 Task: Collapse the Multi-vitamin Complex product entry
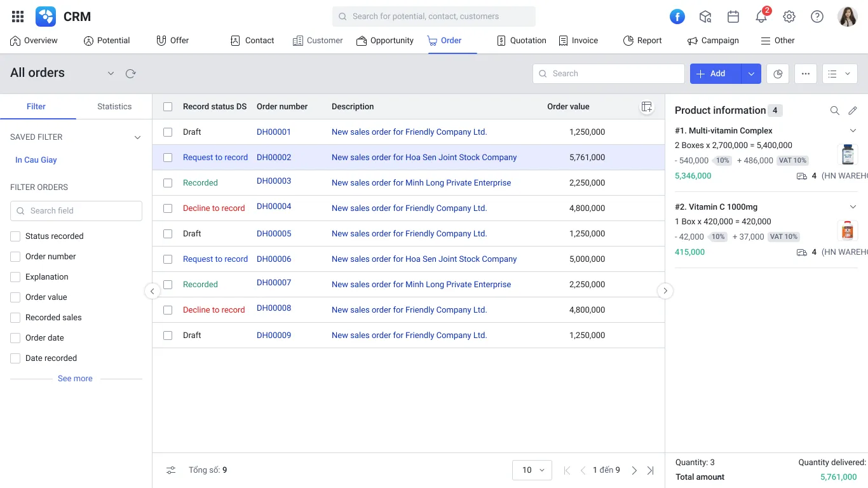(x=853, y=130)
